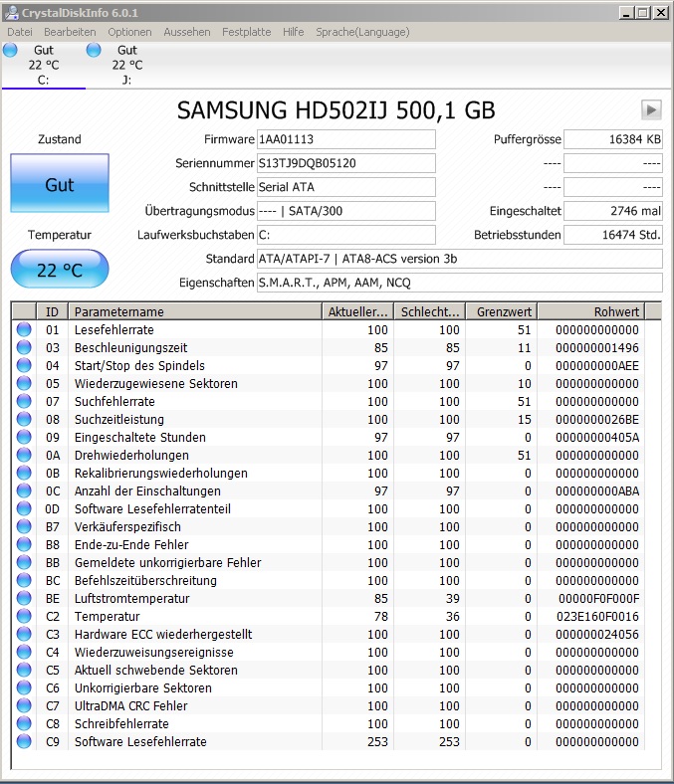
Task: Open the Bearbeiten menu
Action: click(x=70, y=32)
